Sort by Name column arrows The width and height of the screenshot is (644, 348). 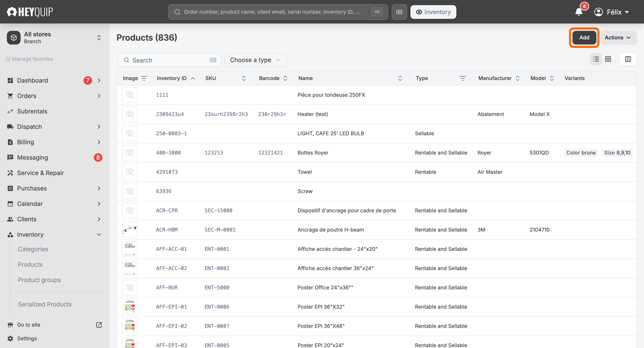[400, 78]
